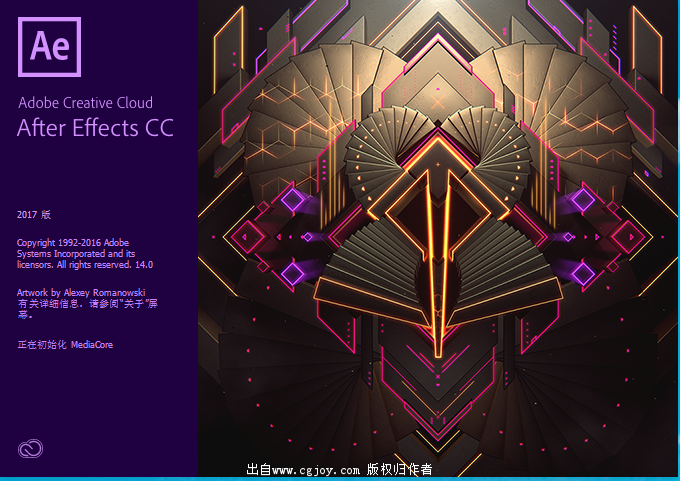Click the 'Adobe Creative Cloud' heading text
The height and width of the screenshot is (481, 680).
pyautogui.click(x=85, y=103)
